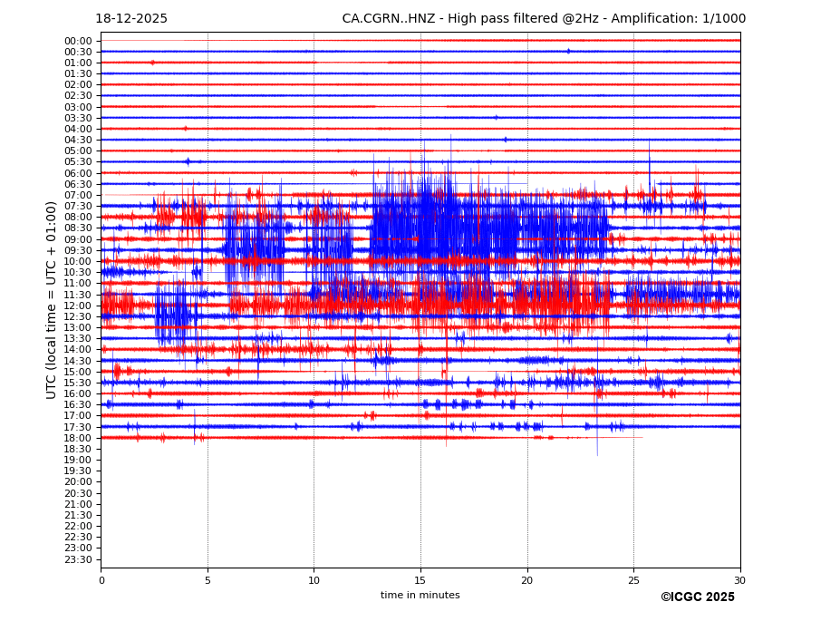840x631 pixels.
Task: Click the 00:00 time row label
Action: (x=78, y=41)
